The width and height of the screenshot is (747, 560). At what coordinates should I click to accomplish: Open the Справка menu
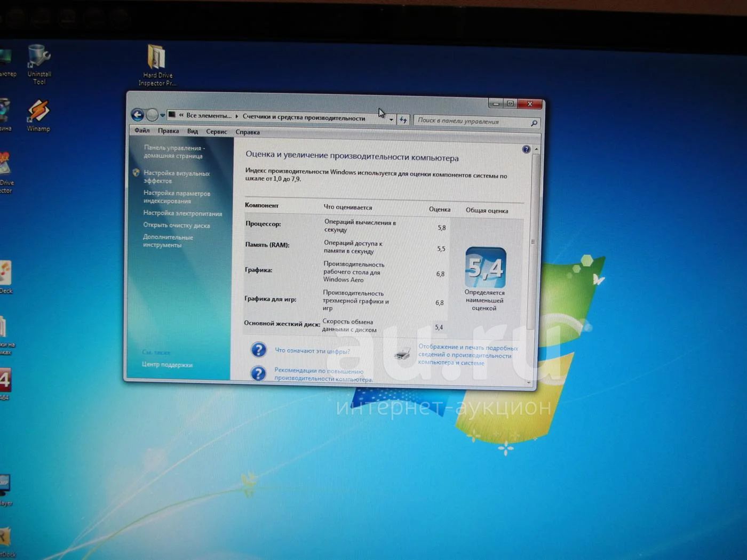pyautogui.click(x=248, y=132)
